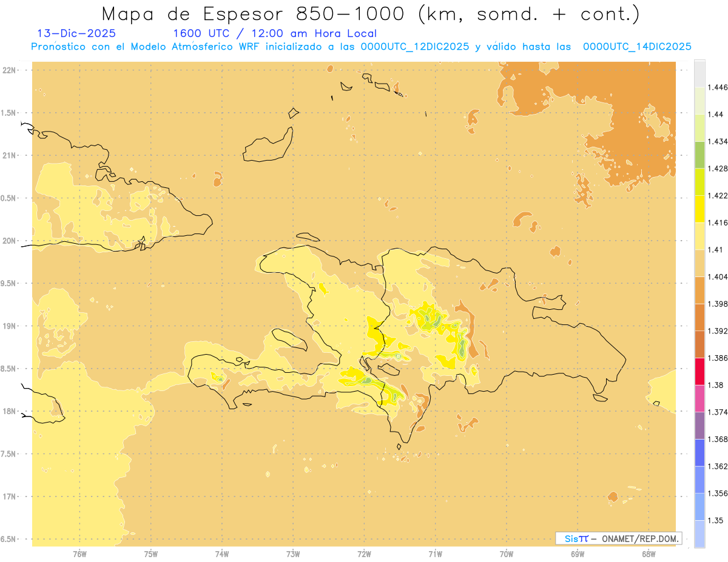Click the 68W longitude label
This screenshot has height=562, width=728.
tap(648, 554)
